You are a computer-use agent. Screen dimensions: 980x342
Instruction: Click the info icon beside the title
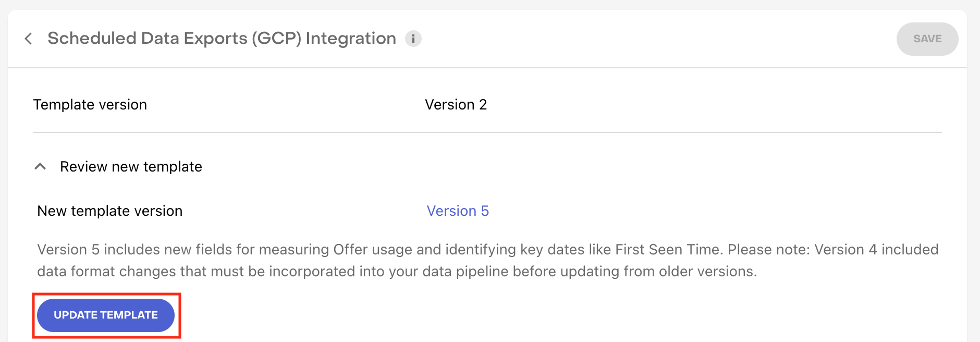(x=413, y=39)
